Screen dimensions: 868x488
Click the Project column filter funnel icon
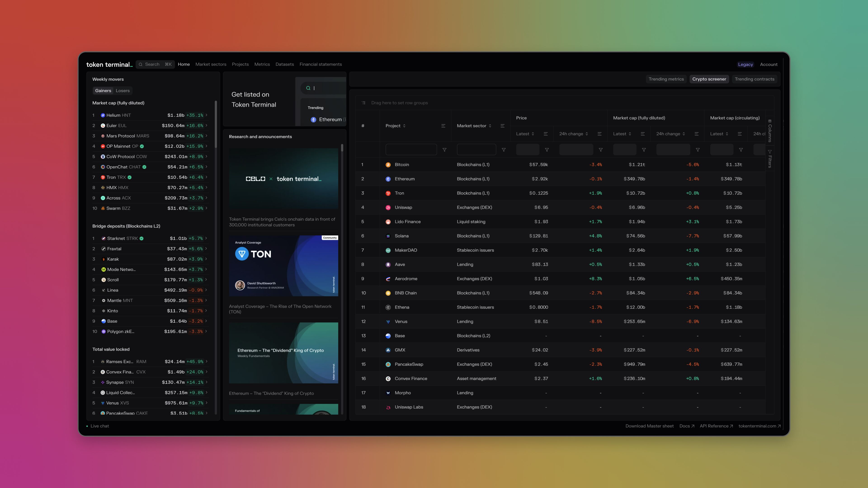coord(444,150)
